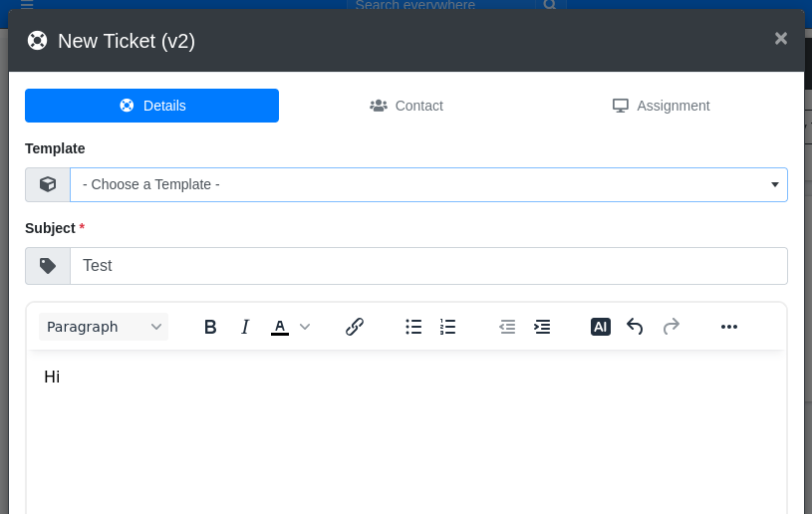
Task: Insert a numbered list
Action: 448,327
